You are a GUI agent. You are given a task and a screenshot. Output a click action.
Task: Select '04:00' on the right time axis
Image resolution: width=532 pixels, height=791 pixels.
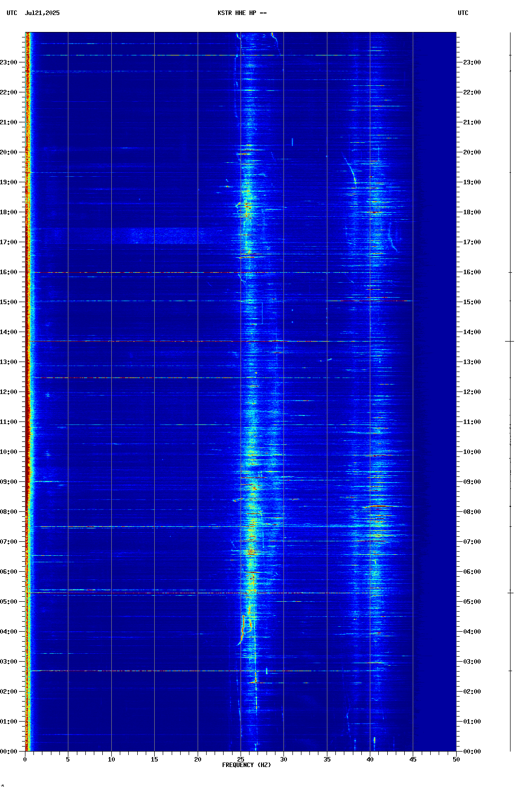pos(472,632)
